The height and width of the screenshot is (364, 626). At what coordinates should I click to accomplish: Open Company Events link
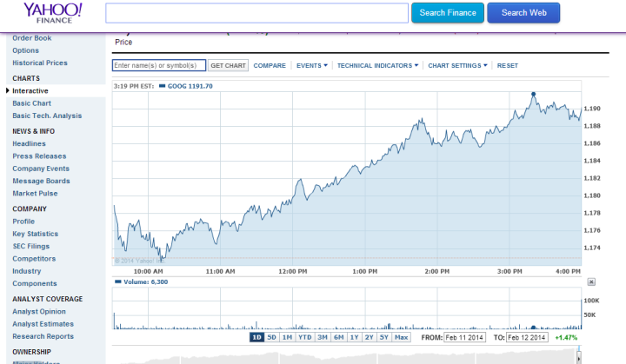[41, 169]
